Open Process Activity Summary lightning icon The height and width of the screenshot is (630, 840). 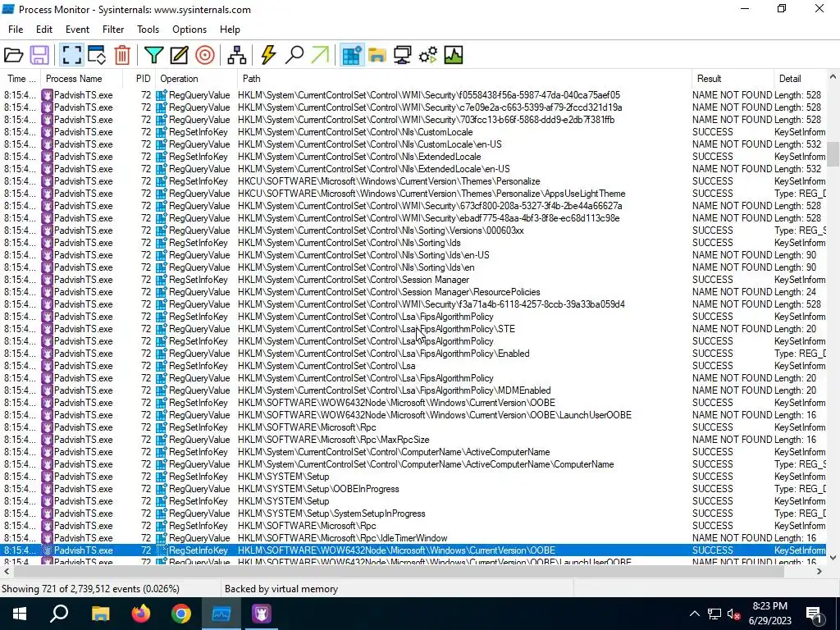[x=268, y=55]
